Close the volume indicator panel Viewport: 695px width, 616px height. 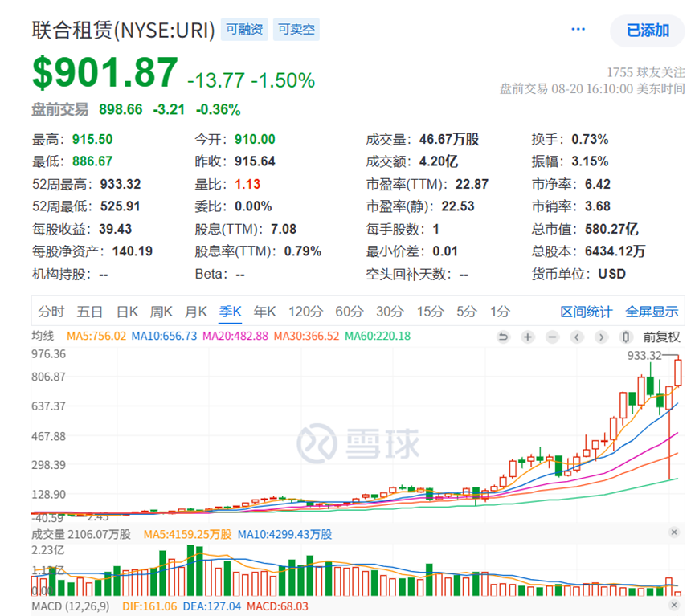tap(673, 533)
